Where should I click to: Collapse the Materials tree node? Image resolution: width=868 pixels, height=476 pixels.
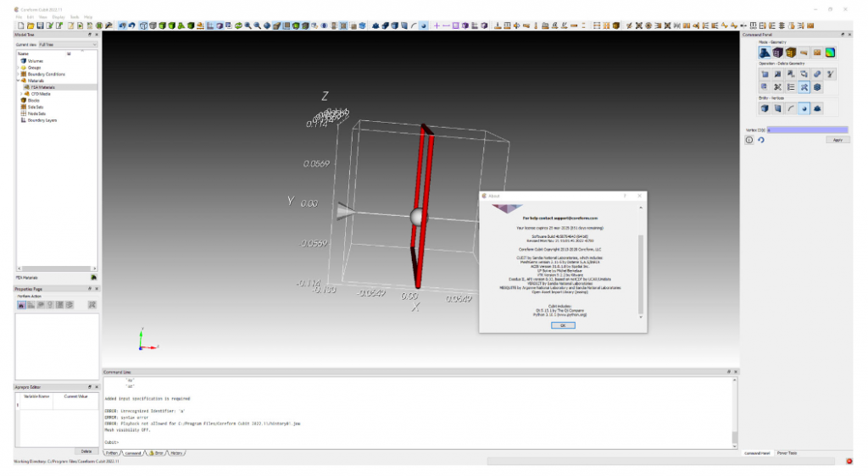click(x=19, y=80)
